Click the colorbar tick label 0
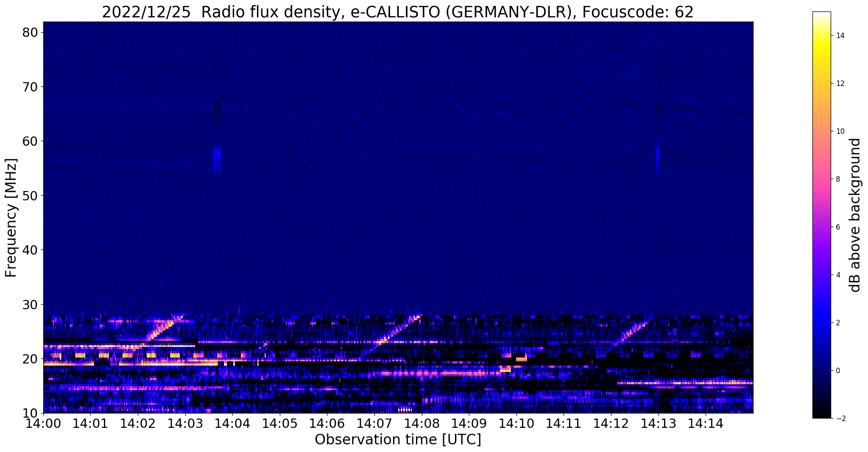 pyautogui.click(x=837, y=371)
